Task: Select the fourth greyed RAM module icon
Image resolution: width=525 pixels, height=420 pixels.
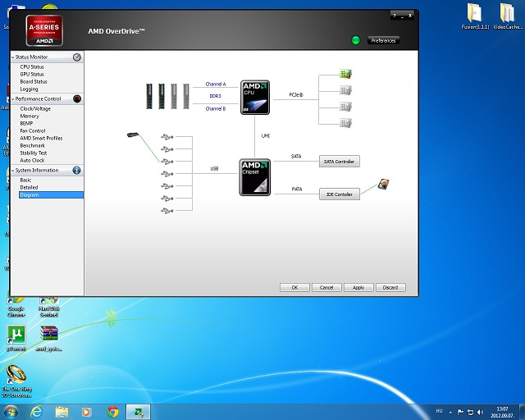Action: 186,96
